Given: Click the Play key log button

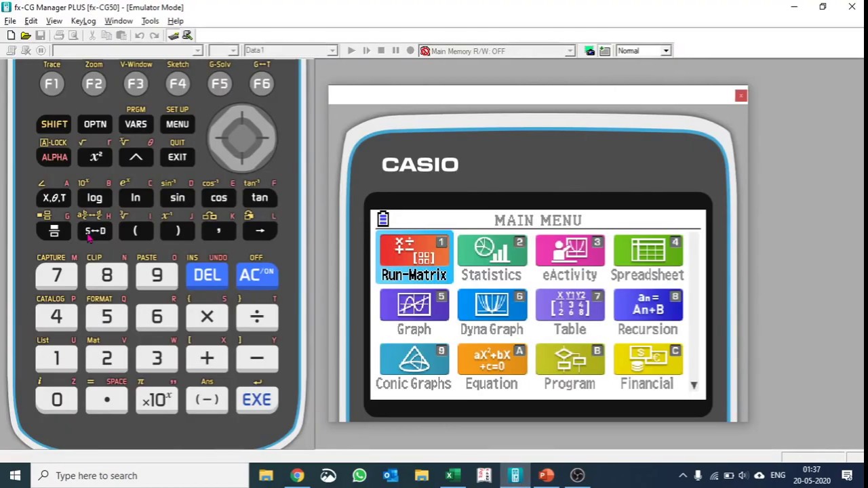Looking at the screenshot, I should pyautogui.click(x=351, y=51).
